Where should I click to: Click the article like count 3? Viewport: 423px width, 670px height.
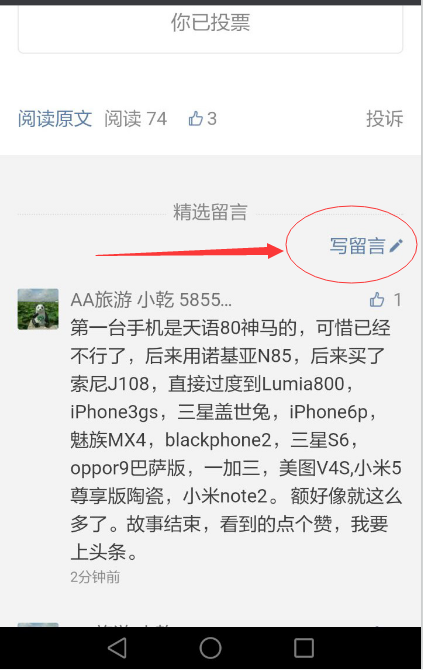tap(212, 118)
